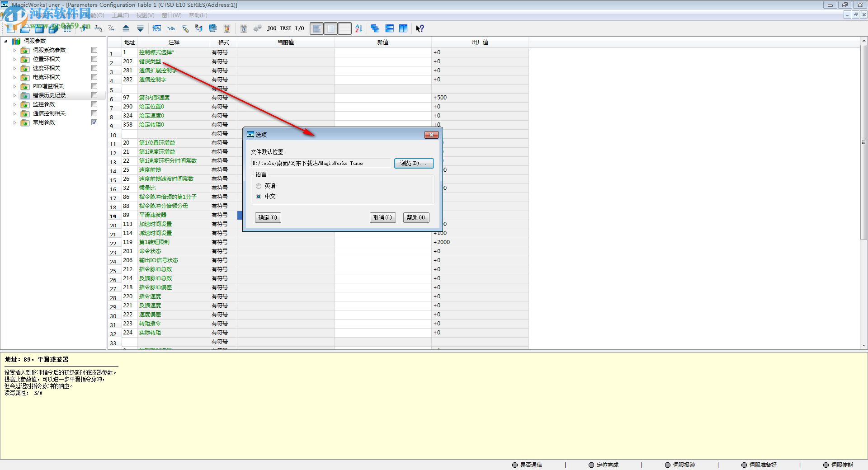Tick the 速度环相关 checkbox
Image resolution: width=868 pixels, height=470 pixels.
click(x=94, y=68)
